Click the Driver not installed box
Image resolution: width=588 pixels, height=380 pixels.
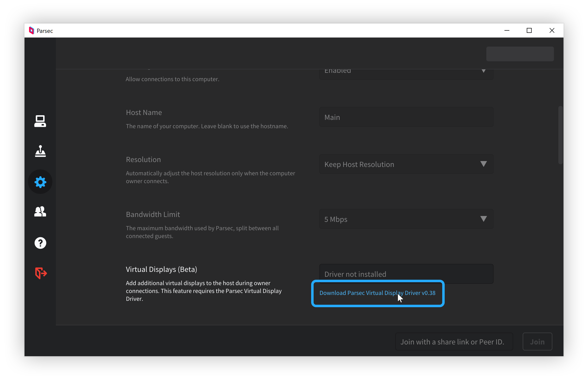click(406, 273)
